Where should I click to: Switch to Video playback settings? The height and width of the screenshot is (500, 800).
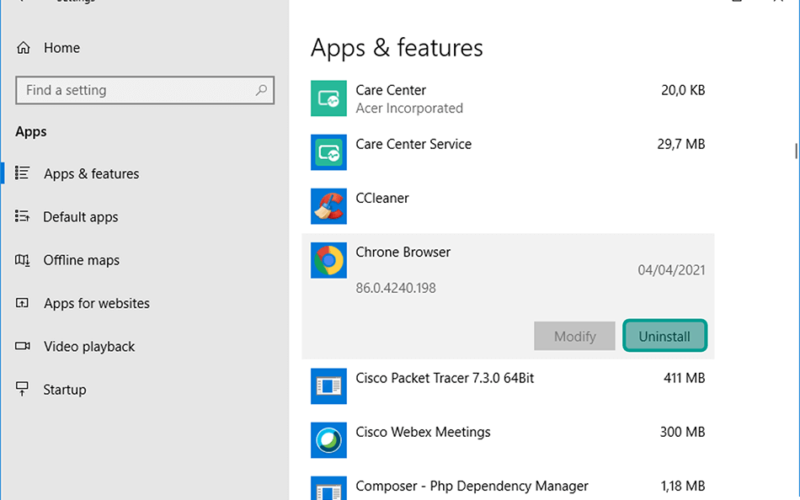[89, 347]
